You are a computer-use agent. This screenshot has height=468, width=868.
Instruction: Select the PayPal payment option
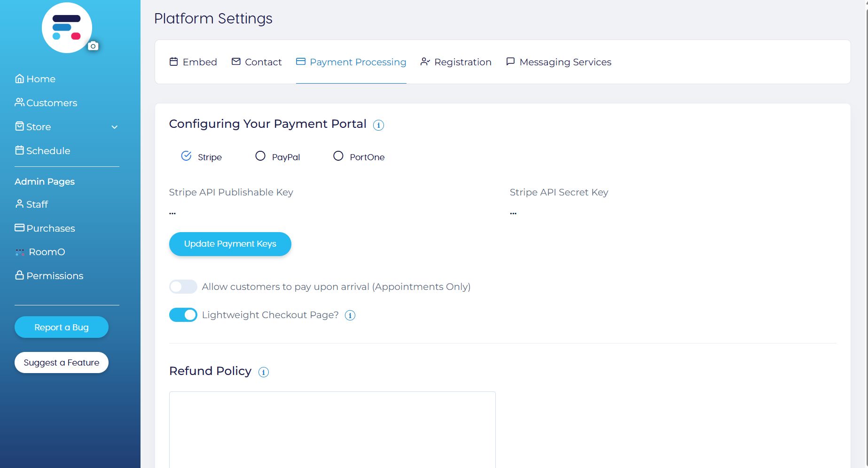click(260, 156)
